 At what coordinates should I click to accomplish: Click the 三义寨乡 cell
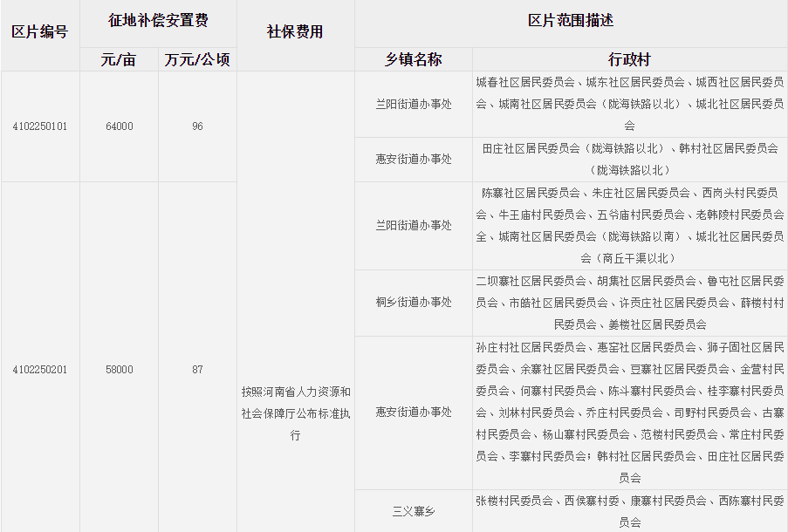tap(414, 511)
